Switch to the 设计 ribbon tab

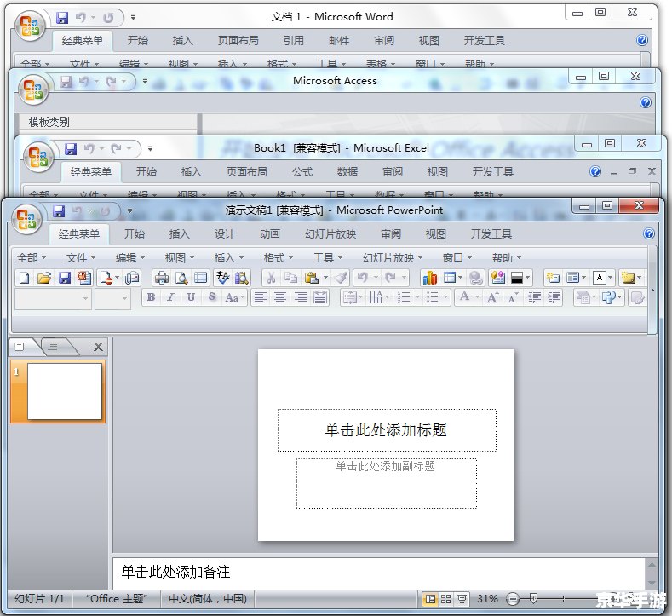(x=225, y=234)
